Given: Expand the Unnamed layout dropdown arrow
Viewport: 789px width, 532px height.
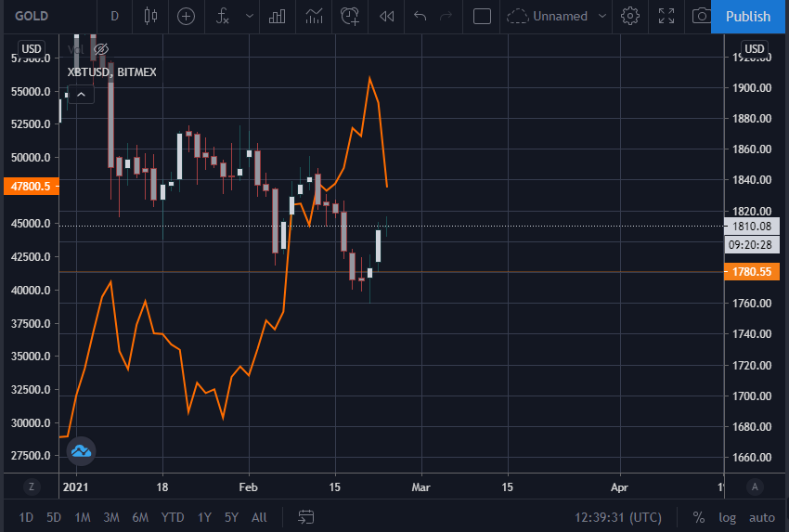Looking at the screenshot, I should pyautogui.click(x=602, y=16).
